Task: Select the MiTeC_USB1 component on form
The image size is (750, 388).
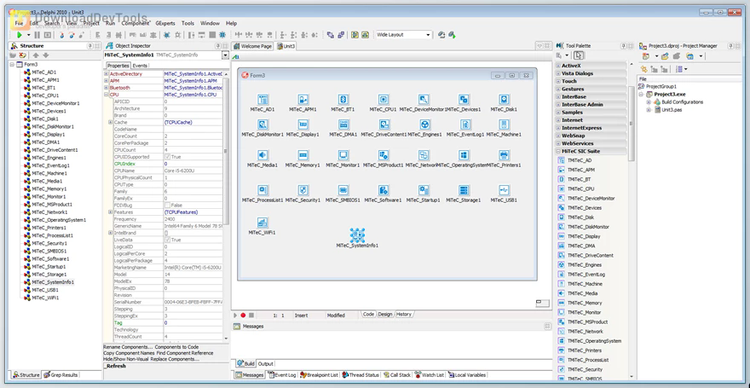Action: click(x=503, y=190)
